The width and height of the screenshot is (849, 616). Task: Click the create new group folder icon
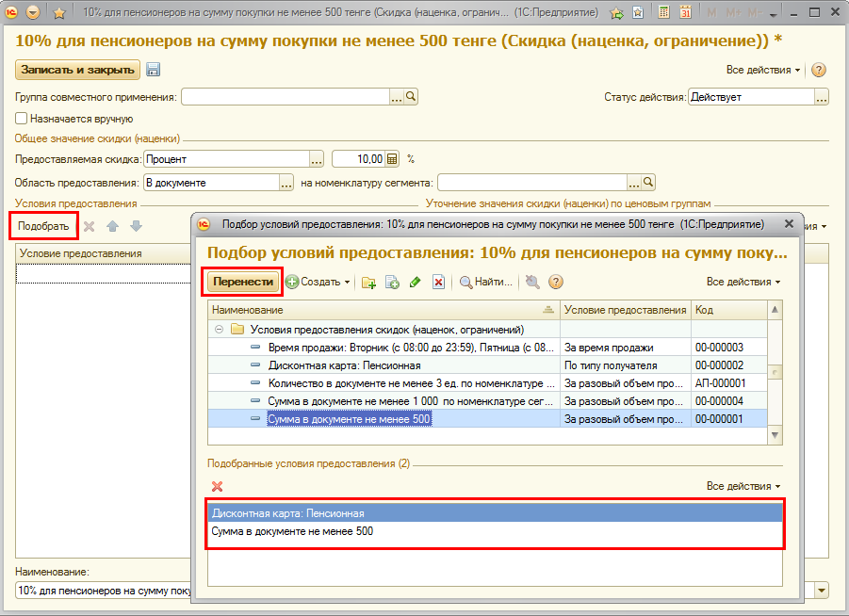tap(368, 282)
